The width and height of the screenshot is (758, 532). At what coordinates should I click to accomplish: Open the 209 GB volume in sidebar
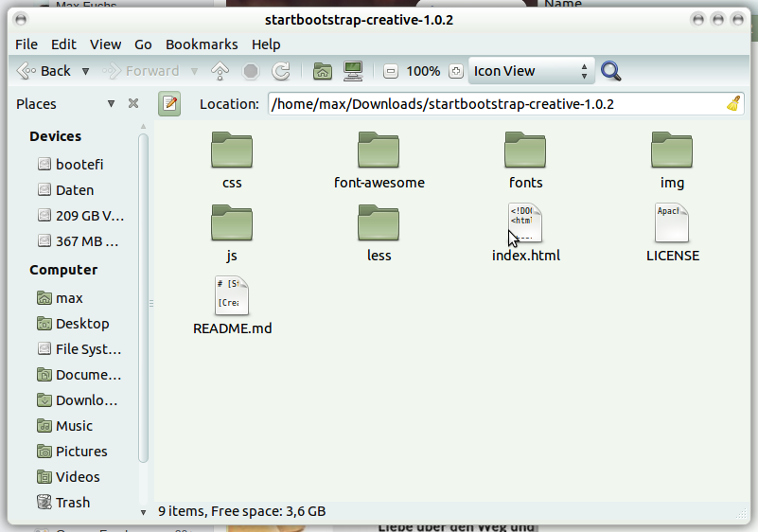click(80, 216)
